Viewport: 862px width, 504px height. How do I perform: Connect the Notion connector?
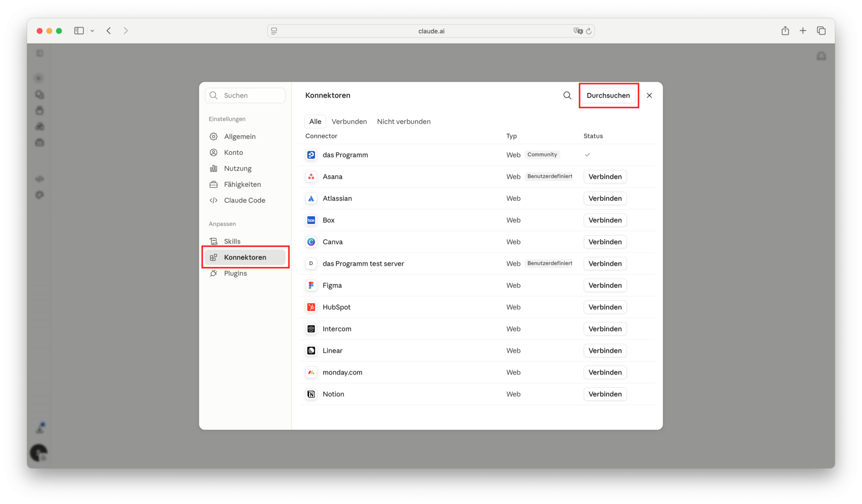click(605, 394)
